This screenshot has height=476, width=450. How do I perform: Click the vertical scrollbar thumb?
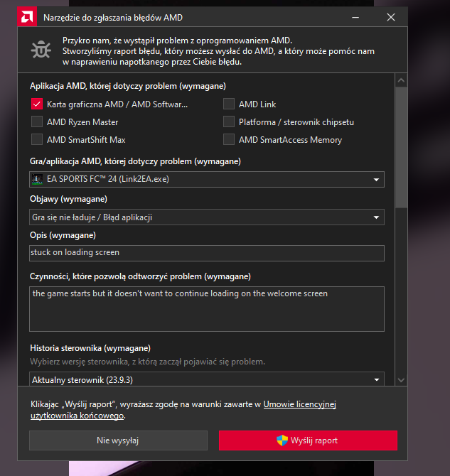click(401, 148)
